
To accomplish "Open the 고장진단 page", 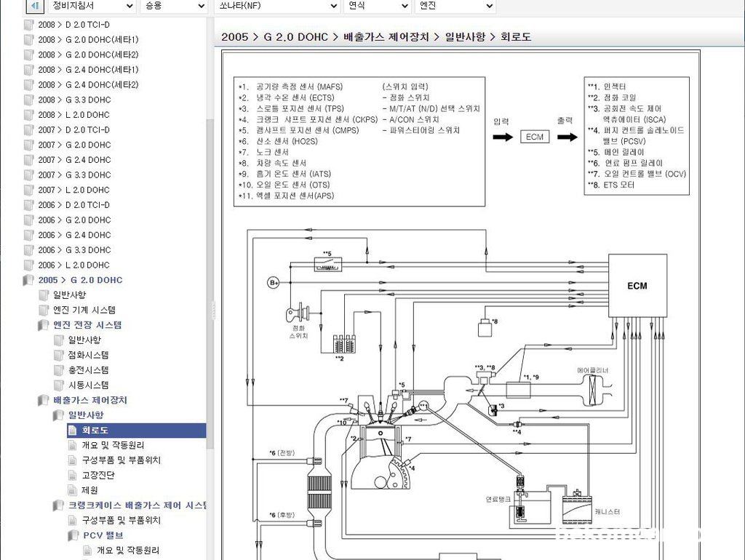I will pos(98,476).
